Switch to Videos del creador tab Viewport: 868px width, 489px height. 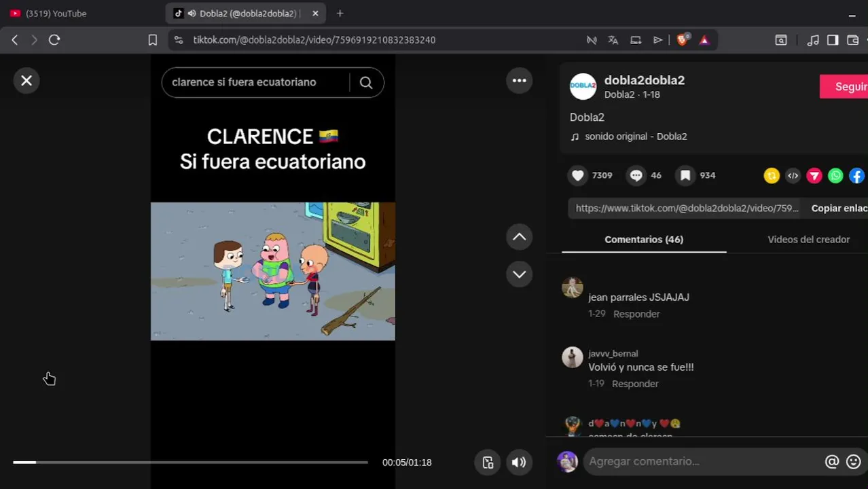tap(808, 240)
